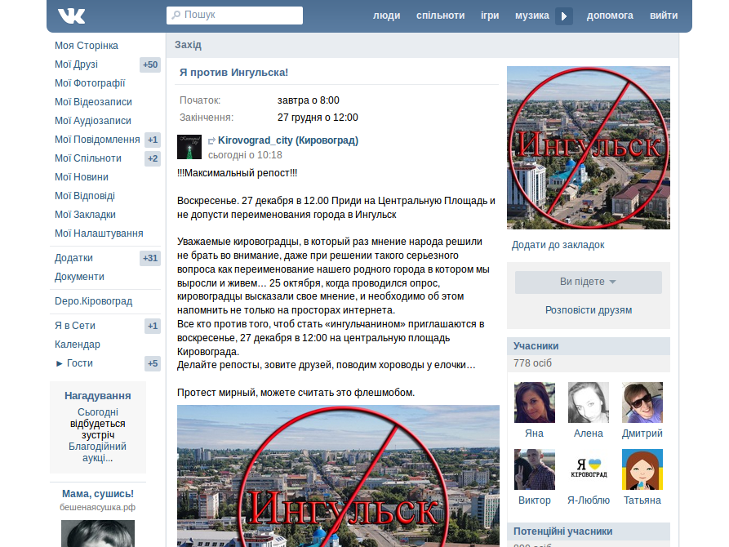Click the сьогодні о 10:18 timestamp

245,155
